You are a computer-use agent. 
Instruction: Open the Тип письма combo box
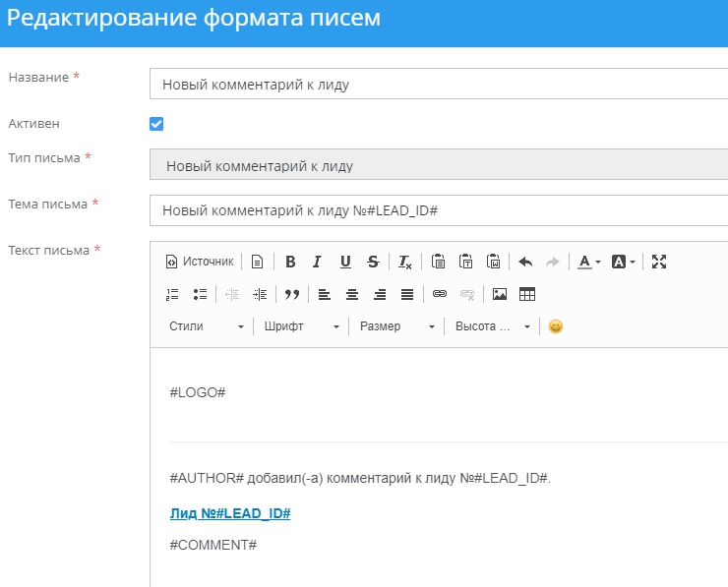tap(439, 165)
